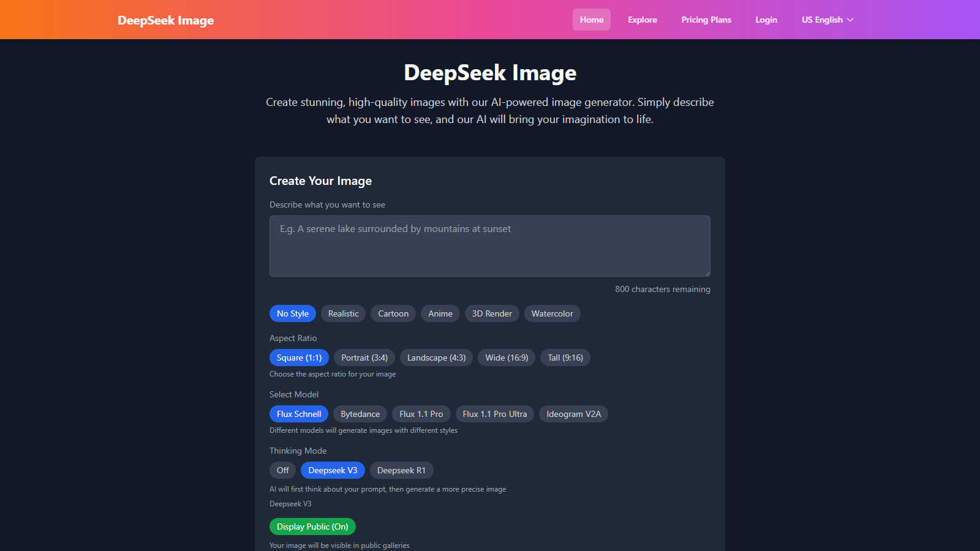This screenshot has width=980, height=551.
Task: Enable Deepseek V3 thinking mode
Action: [x=333, y=470]
